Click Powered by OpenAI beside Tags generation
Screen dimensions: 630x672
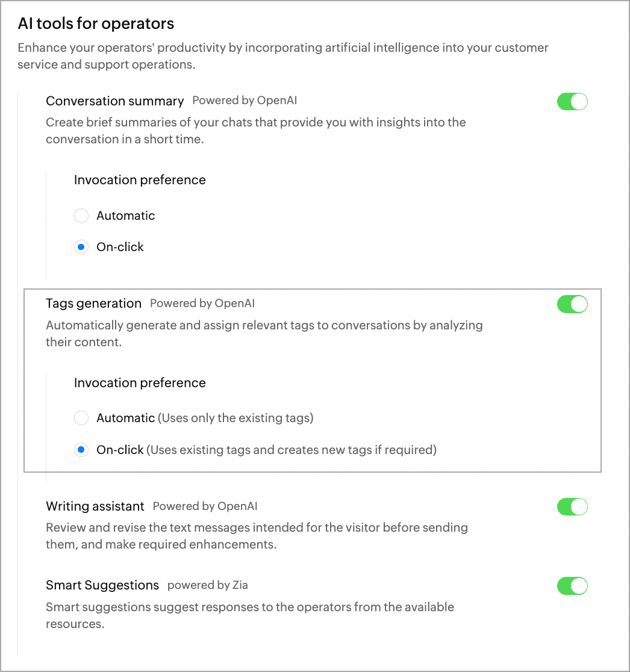[x=207, y=303]
